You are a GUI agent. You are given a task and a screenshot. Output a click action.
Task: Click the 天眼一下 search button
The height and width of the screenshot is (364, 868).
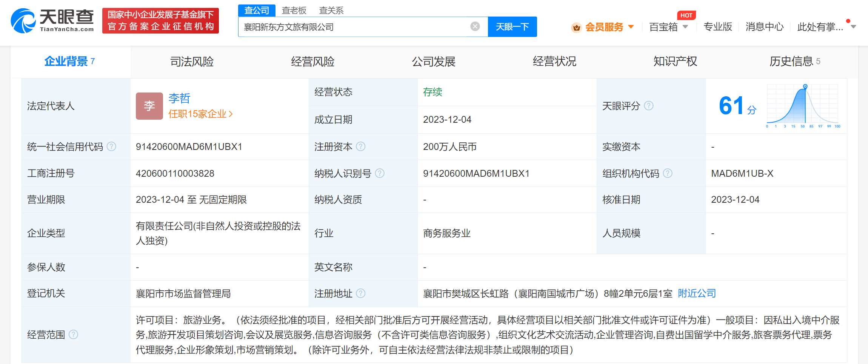coord(512,27)
